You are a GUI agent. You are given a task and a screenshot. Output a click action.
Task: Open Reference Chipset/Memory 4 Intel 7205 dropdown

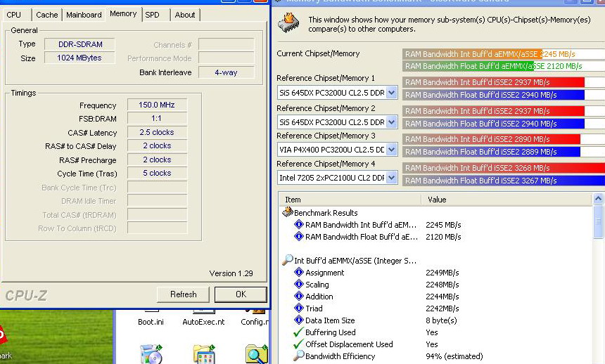point(391,178)
